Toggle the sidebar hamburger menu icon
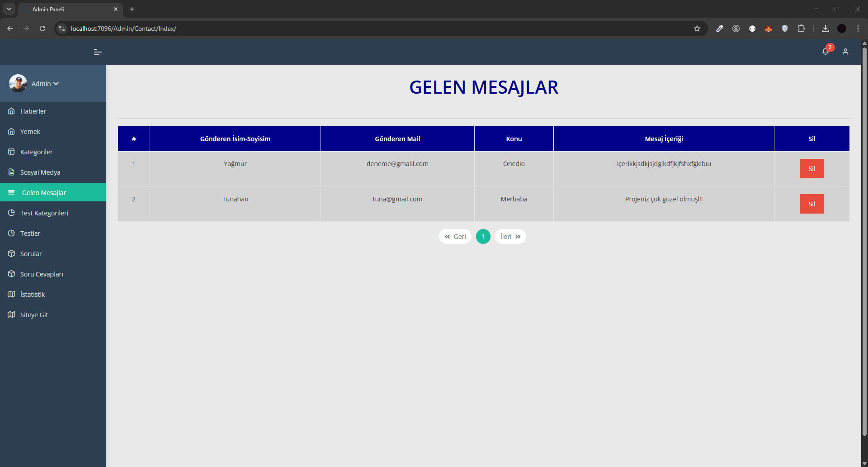Viewport: 868px width, 467px height. pos(98,52)
